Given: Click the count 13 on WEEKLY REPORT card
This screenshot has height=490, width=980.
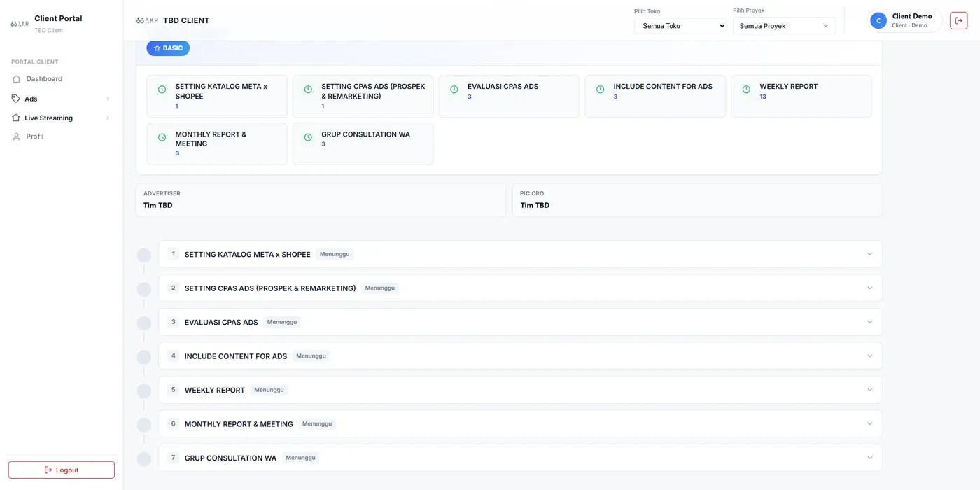Looking at the screenshot, I should 763,97.
